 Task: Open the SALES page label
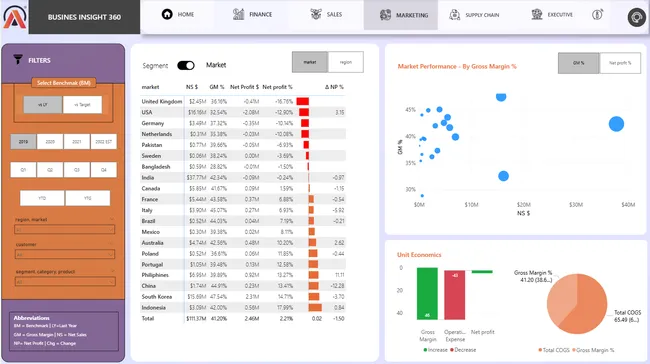point(334,14)
